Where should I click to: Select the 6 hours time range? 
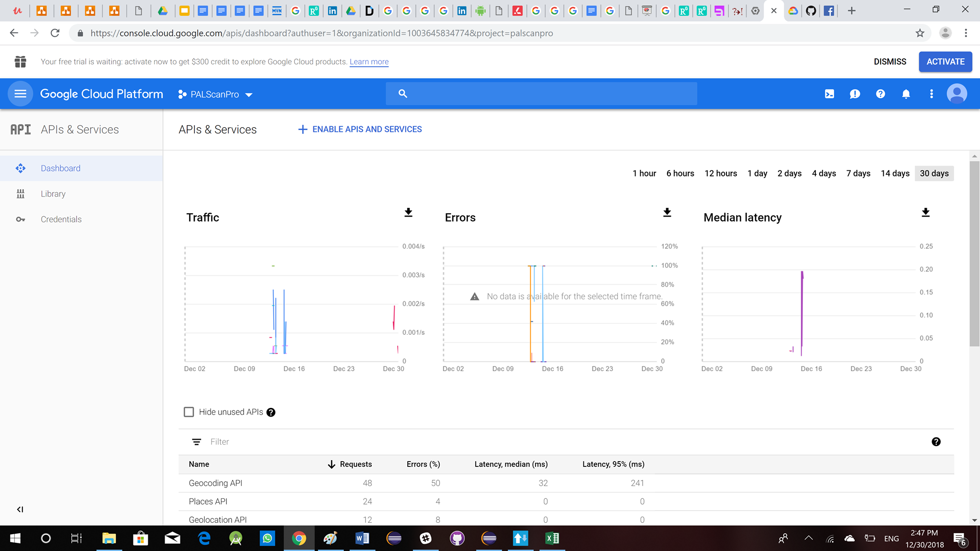pyautogui.click(x=680, y=173)
